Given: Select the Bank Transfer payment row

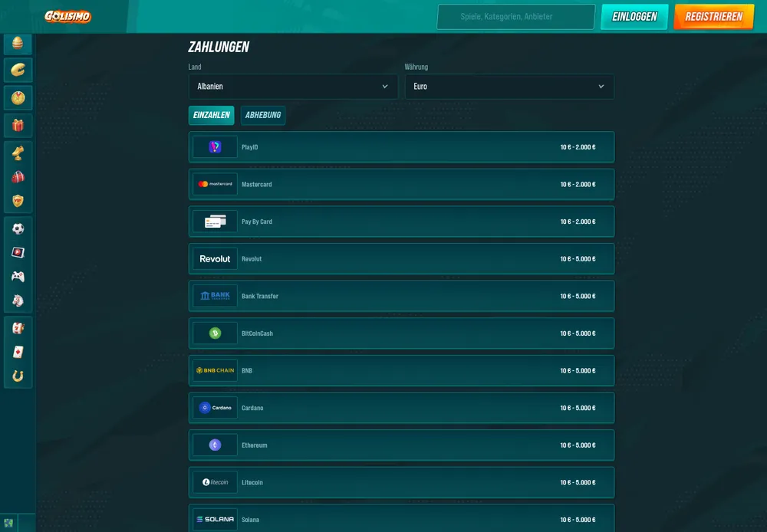Looking at the screenshot, I should point(402,296).
